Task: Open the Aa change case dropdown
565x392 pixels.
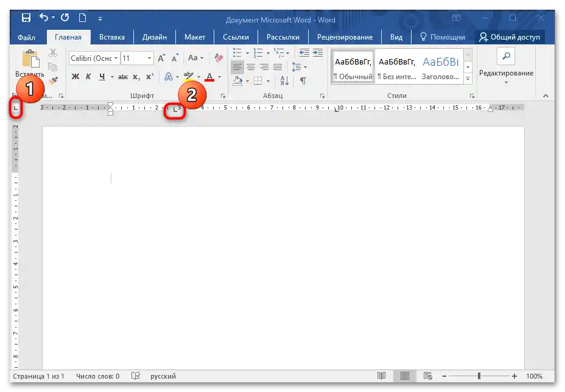Action: click(x=195, y=58)
